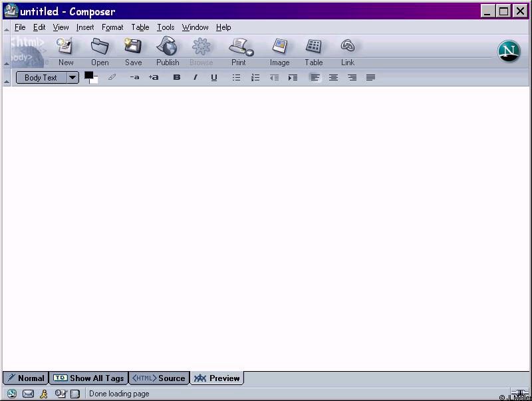Open the Tools menu
This screenshot has width=532, height=401.
166,27
